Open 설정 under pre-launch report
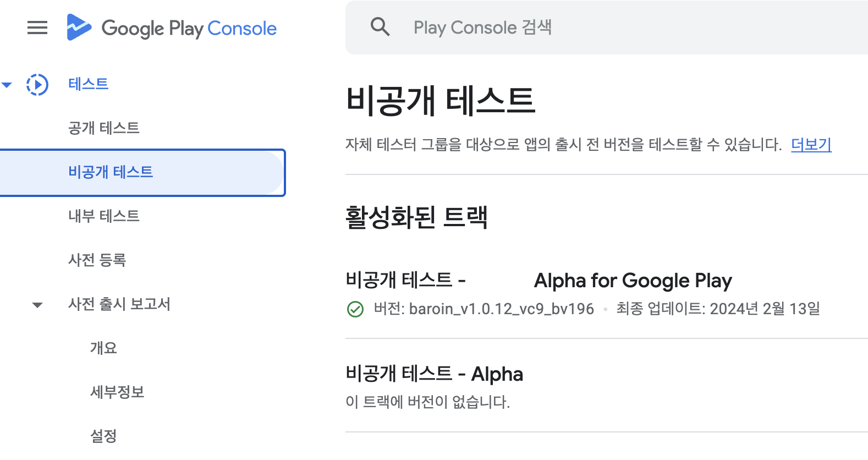The width and height of the screenshot is (868, 460). point(103,436)
